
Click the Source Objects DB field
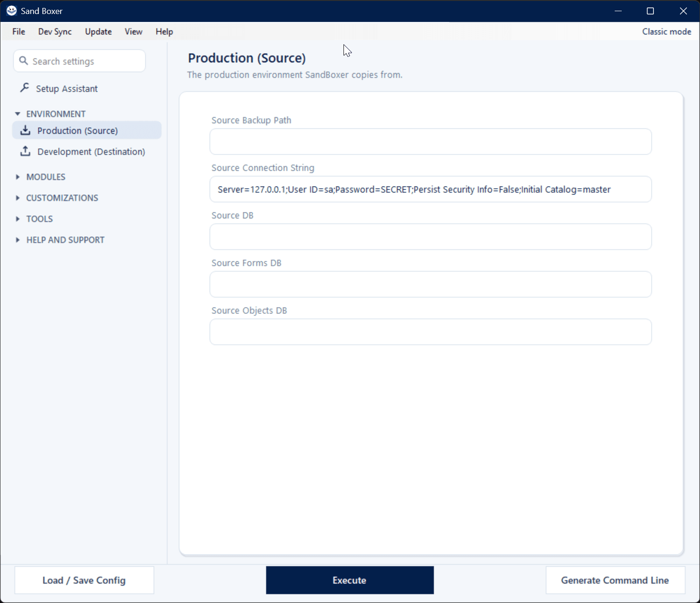(x=431, y=332)
